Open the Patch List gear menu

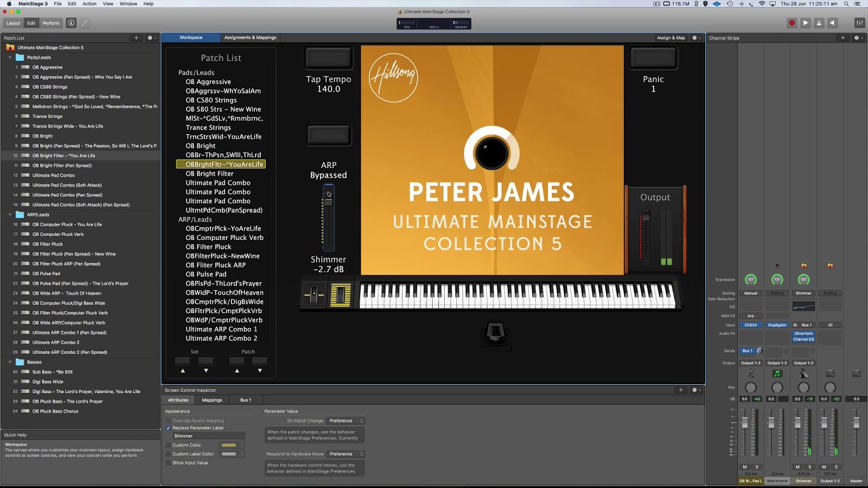click(151, 38)
